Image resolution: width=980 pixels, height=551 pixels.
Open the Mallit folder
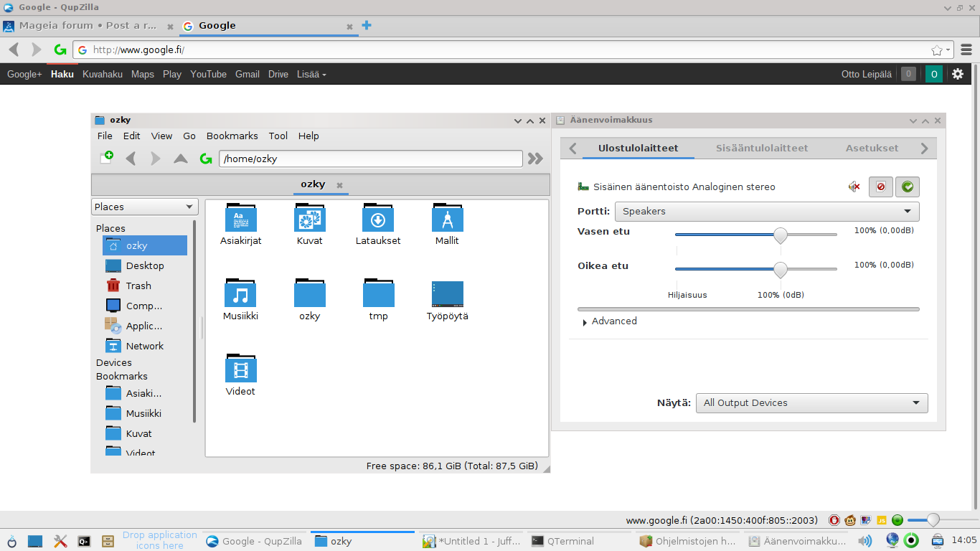click(x=447, y=225)
